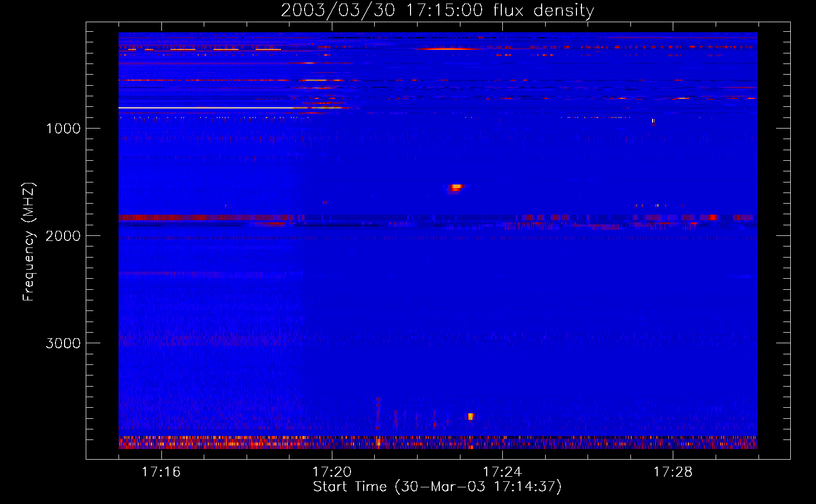
Task: Click the yellow burst near bottom at 17:23
Action: [471, 416]
